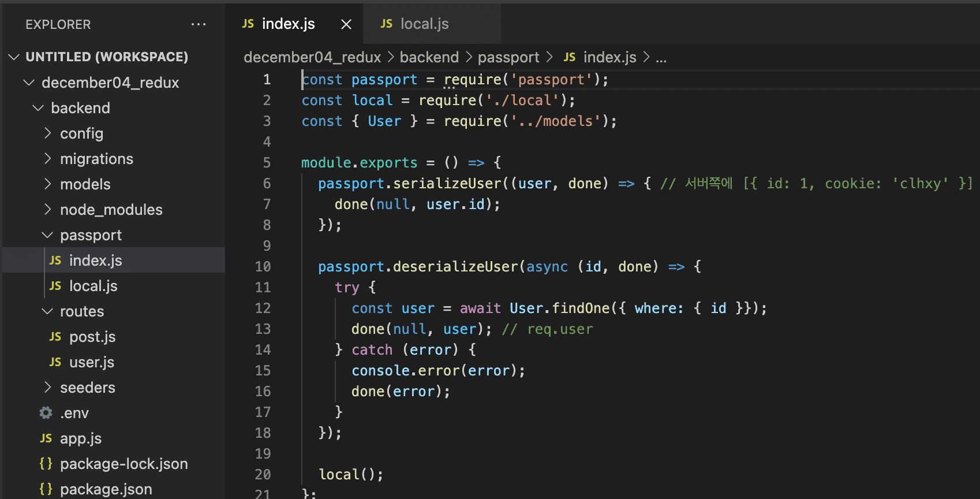The image size is (980, 499).
Task: Select the models folder label
Action: [85, 184]
